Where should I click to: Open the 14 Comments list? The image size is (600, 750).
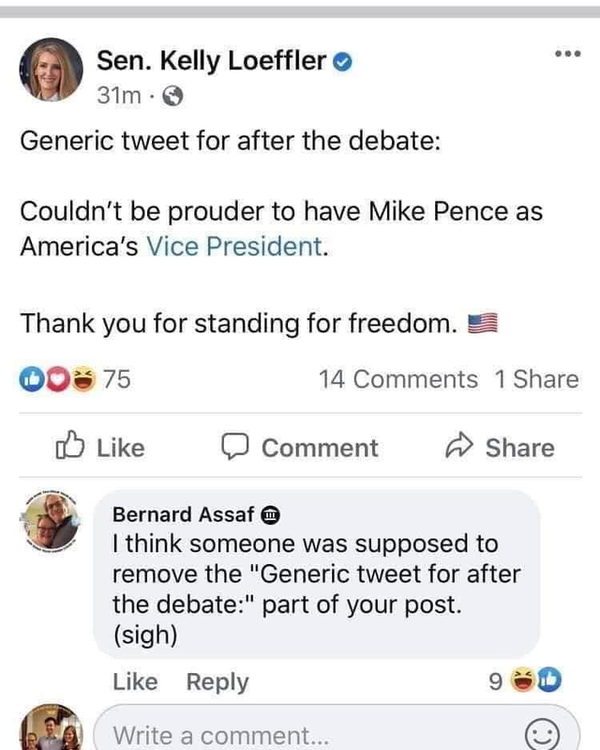pos(398,379)
